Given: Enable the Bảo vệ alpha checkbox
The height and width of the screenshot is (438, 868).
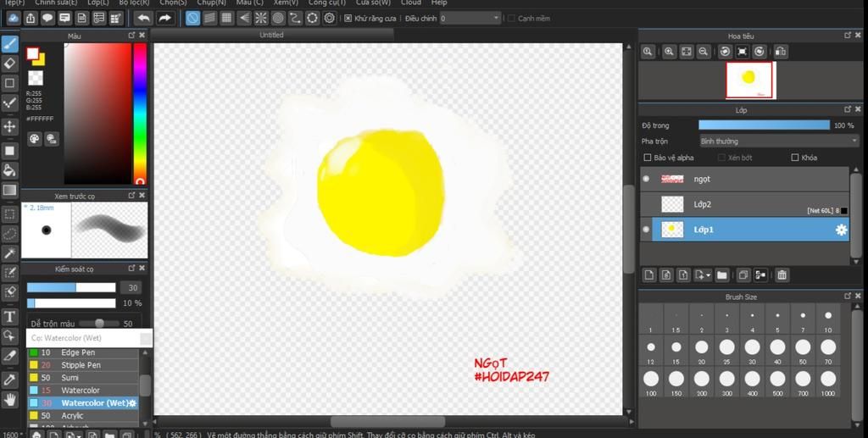Looking at the screenshot, I should pos(647,158).
